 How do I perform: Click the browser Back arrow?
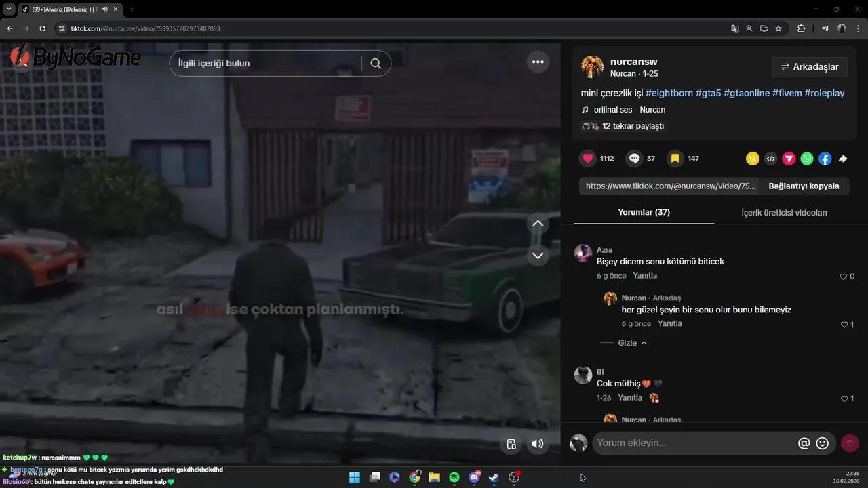[9, 28]
